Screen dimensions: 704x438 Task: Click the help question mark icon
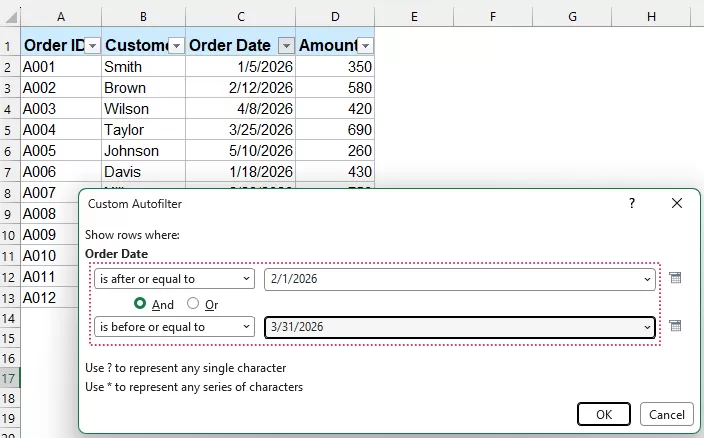click(x=632, y=203)
